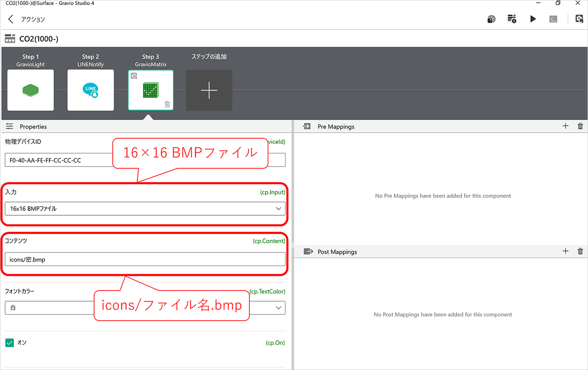This screenshot has width=588, height=370.
Task: Click the CO2(1000-) action icon
Action: coord(10,38)
